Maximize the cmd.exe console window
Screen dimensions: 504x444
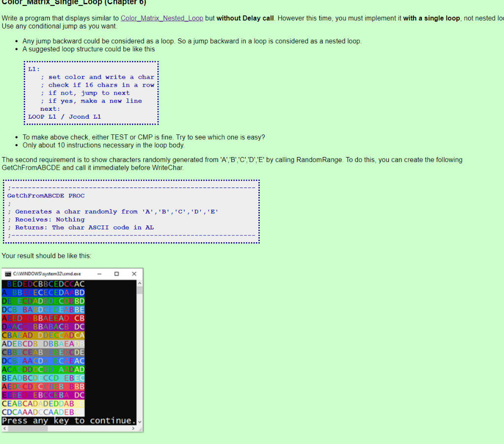click(117, 274)
